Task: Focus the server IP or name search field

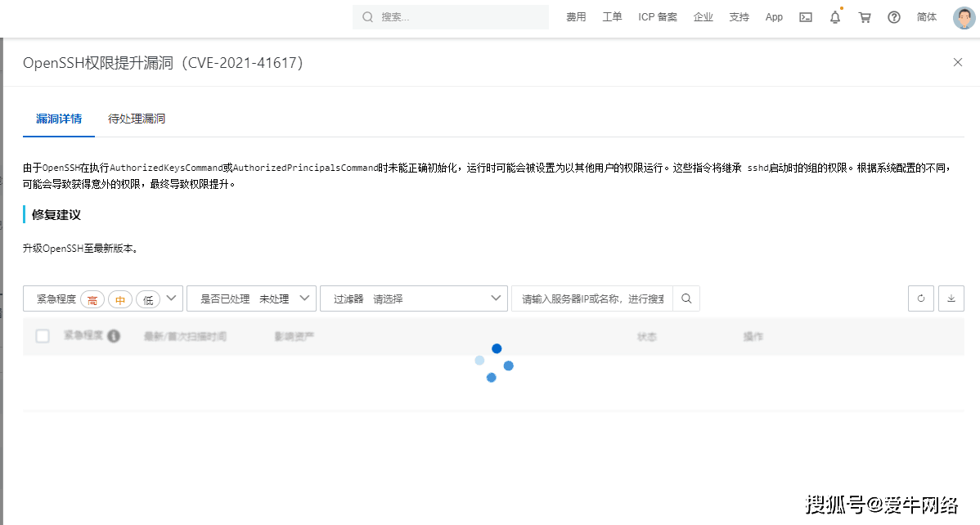Action: click(x=592, y=298)
